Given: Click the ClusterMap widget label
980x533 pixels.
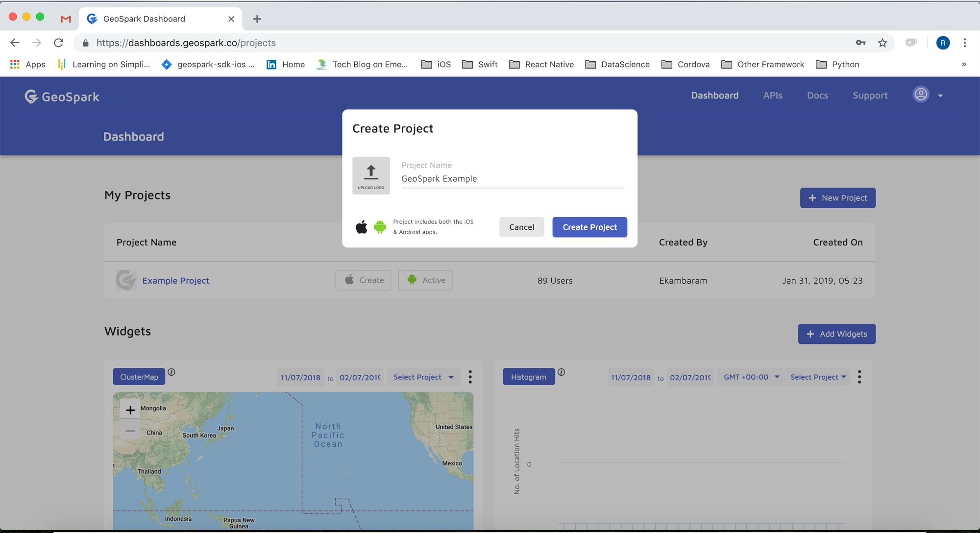Looking at the screenshot, I should [139, 377].
